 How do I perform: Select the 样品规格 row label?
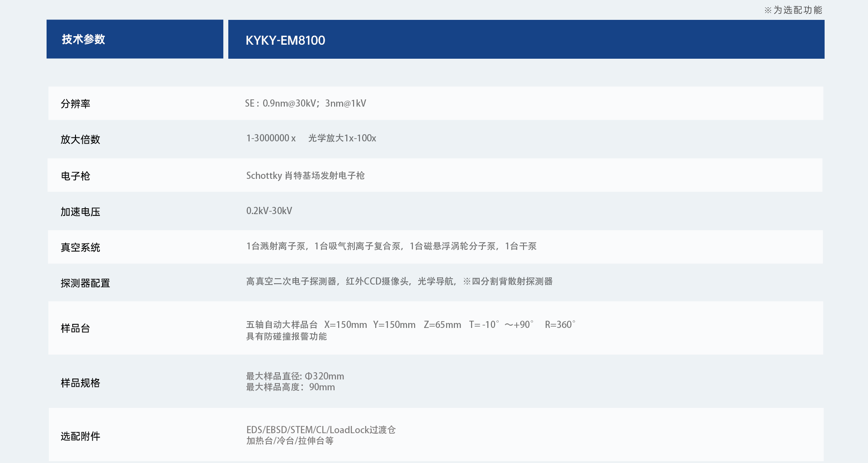click(80, 383)
